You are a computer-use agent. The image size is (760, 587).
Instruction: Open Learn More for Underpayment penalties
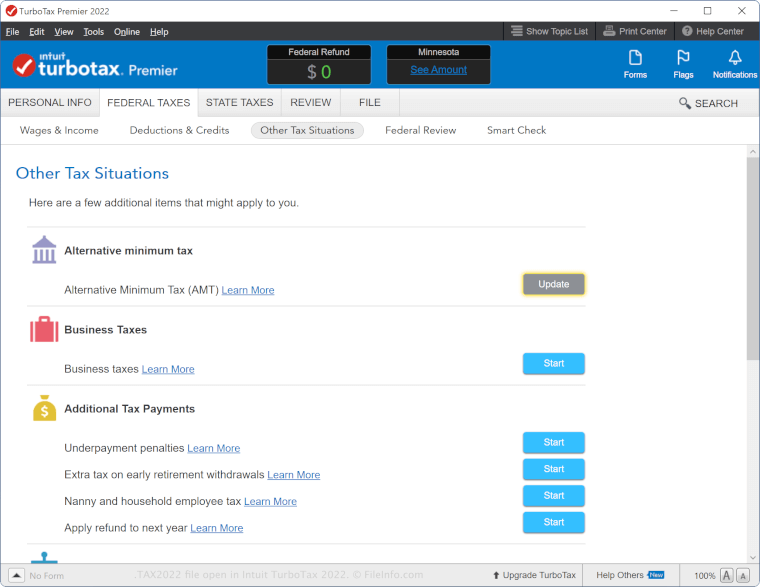[x=213, y=448]
